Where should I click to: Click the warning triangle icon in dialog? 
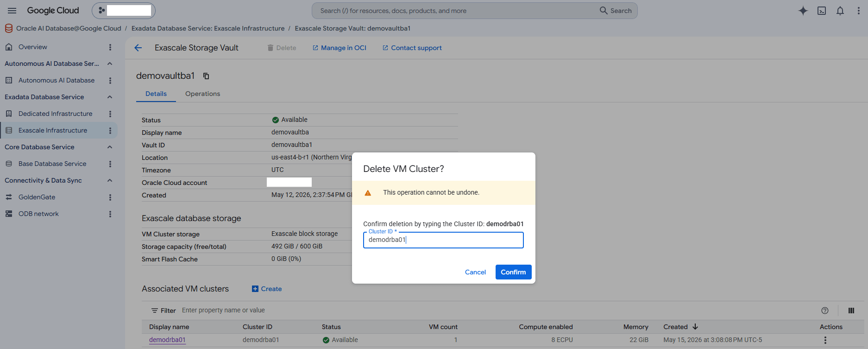click(368, 193)
